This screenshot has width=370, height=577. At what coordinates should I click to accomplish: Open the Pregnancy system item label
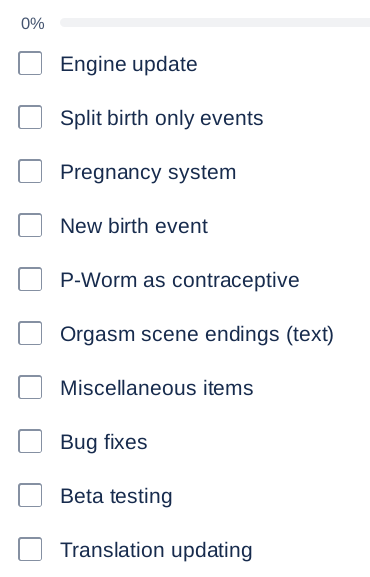[x=148, y=172]
